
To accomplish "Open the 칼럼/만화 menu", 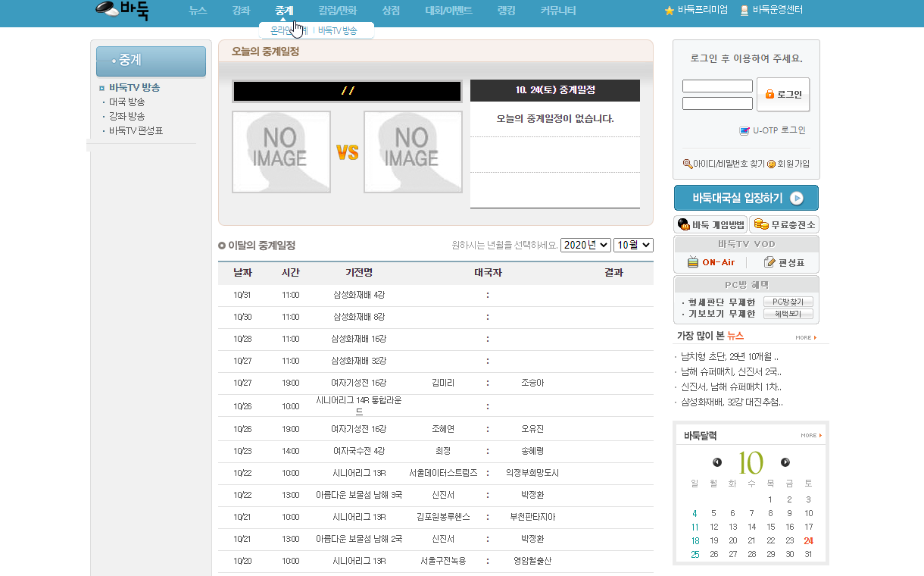I will [x=338, y=11].
